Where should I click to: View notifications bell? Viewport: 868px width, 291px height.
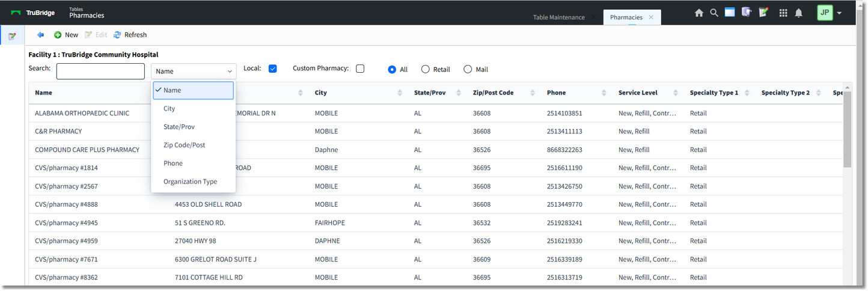[799, 13]
